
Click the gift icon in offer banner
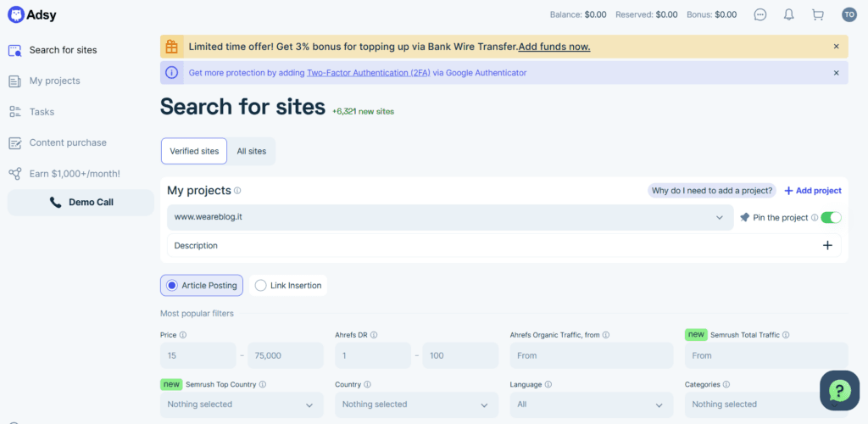171,47
